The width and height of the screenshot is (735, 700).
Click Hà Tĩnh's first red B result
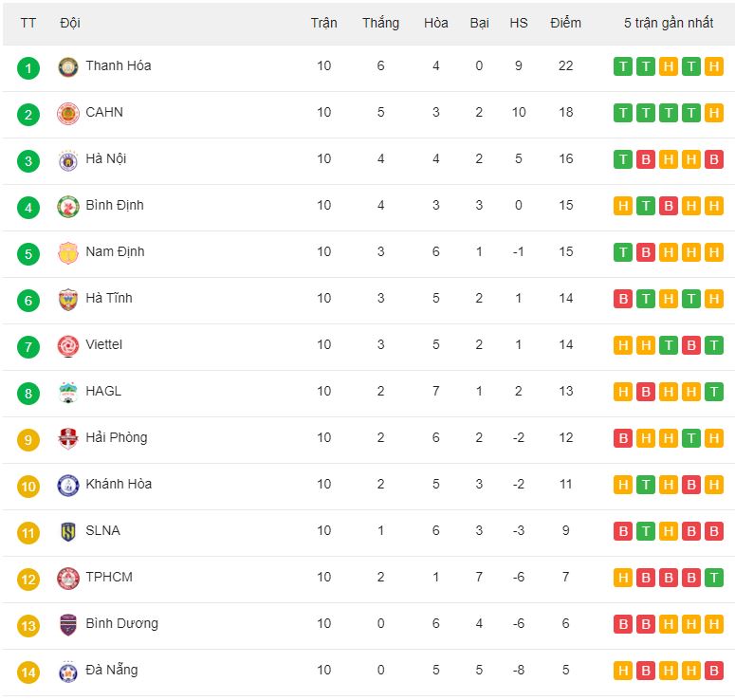623,299
